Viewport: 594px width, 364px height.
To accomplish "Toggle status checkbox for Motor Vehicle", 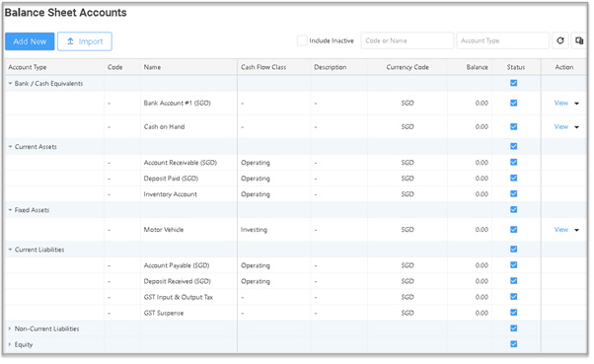I will pos(514,230).
